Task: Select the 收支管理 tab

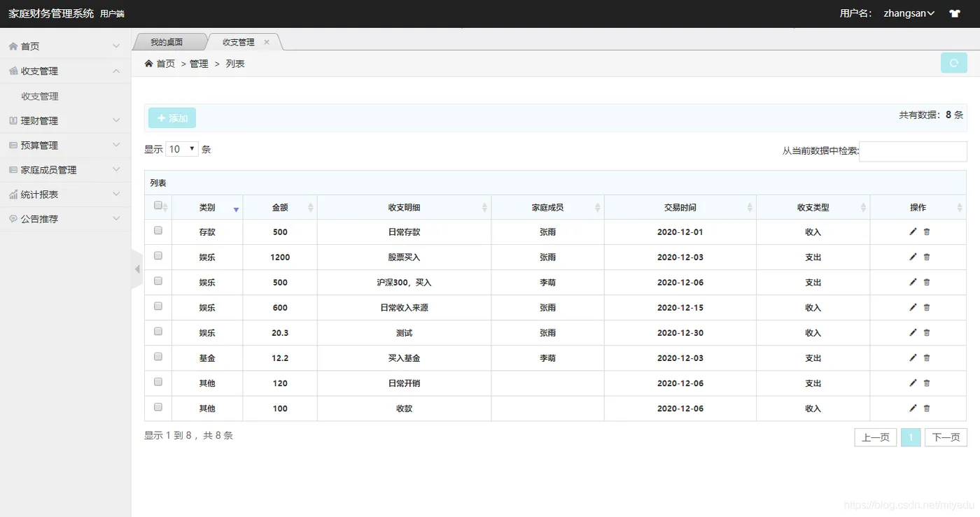Action: [x=239, y=42]
